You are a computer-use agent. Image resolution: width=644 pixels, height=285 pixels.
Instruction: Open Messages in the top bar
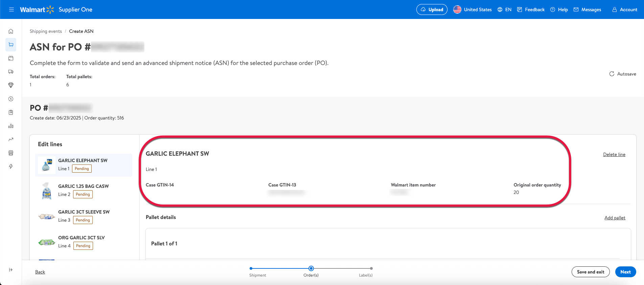click(587, 9)
